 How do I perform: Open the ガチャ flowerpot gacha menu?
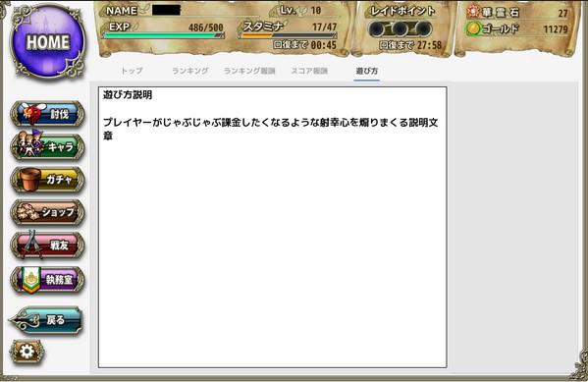pos(48,180)
